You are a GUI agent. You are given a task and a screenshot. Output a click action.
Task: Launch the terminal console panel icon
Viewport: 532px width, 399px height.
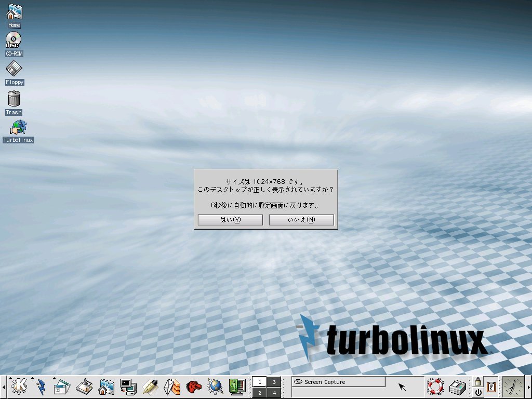point(128,386)
